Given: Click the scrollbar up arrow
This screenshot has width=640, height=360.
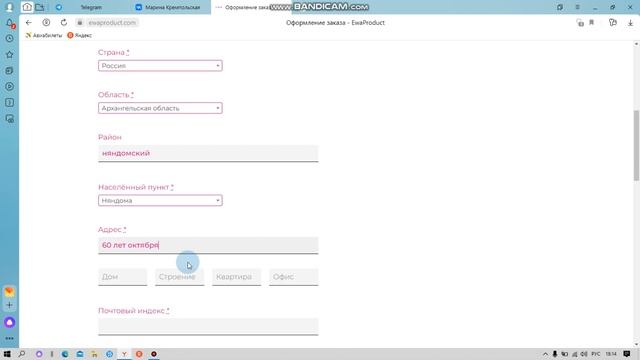Looking at the screenshot, I should click(636, 43).
